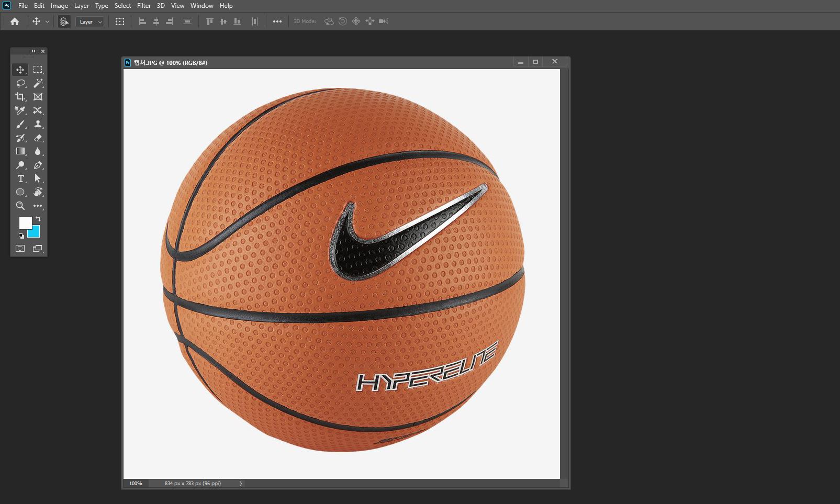Open Align and Distribute more options
840x504 pixels.
coord(277,21)
